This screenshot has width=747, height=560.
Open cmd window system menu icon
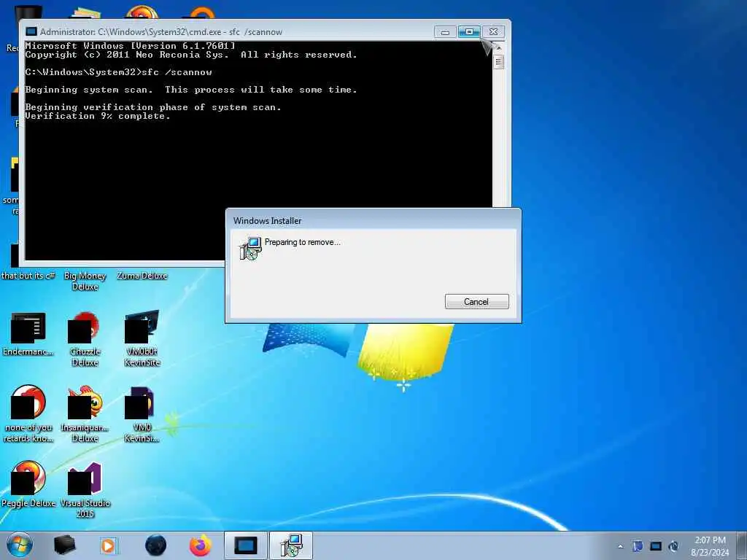31,31
